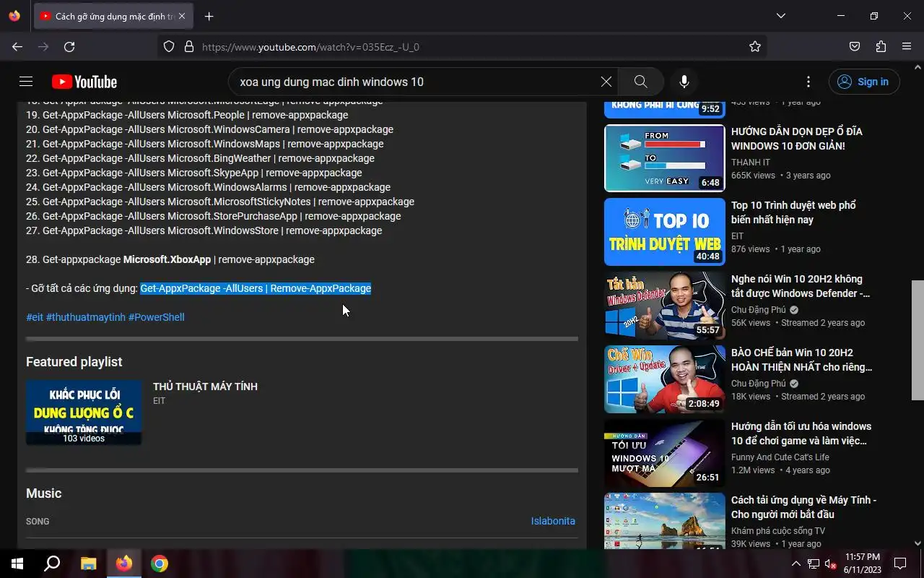Open Windows Defender 55:57 video thumbnail

click(x=664, y=306)
